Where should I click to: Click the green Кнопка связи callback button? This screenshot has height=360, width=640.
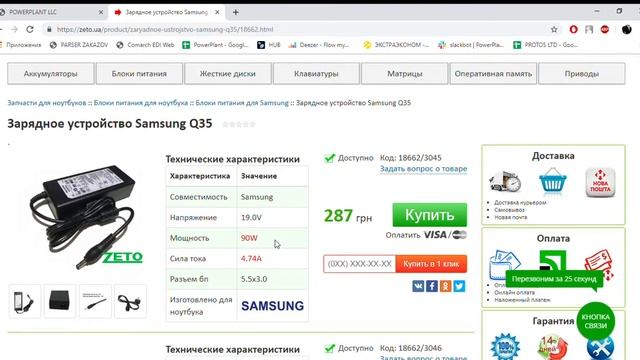pyautogui.click(x=596, y=321)
